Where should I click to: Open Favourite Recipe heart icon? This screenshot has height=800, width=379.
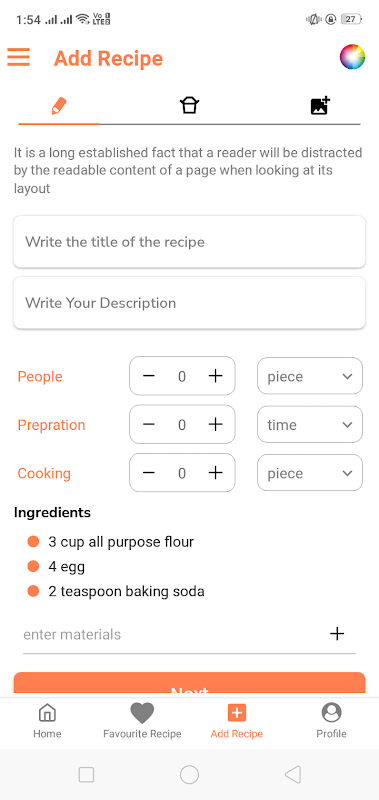[x=142, y=713]
